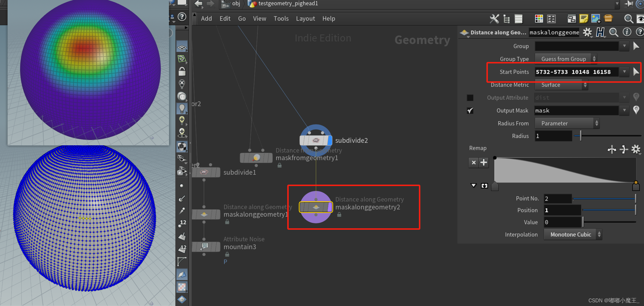Viewport: 644px width, 306px height.
Task: Search parameters with the magnifier icon
Action: [x=613, y=32]
